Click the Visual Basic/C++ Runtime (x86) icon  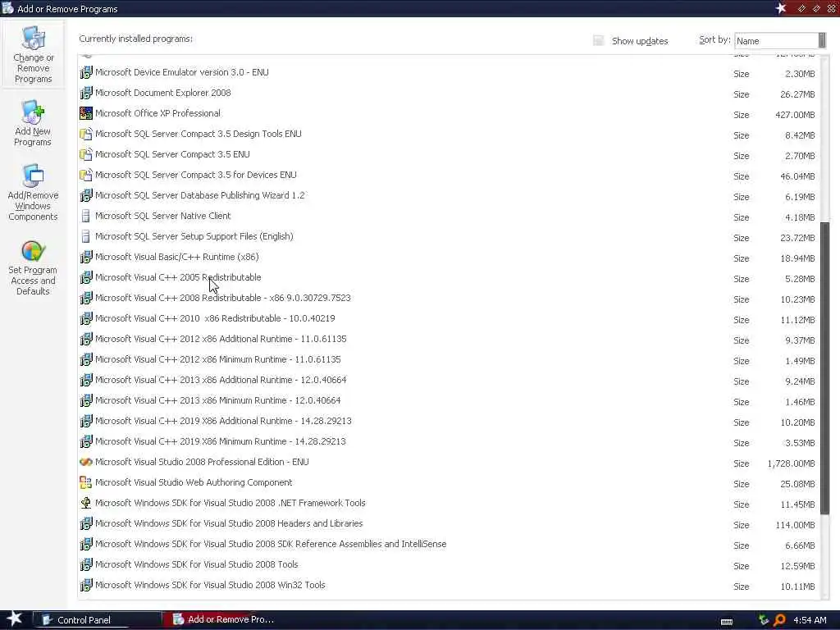[85, 257]
